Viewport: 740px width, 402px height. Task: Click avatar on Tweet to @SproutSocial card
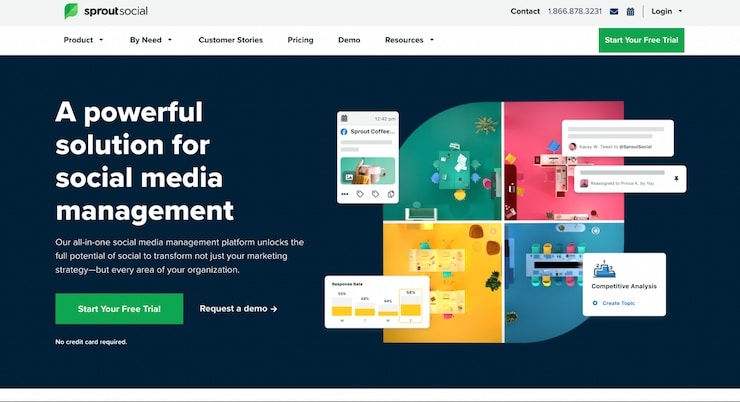(x=572, y=147)
